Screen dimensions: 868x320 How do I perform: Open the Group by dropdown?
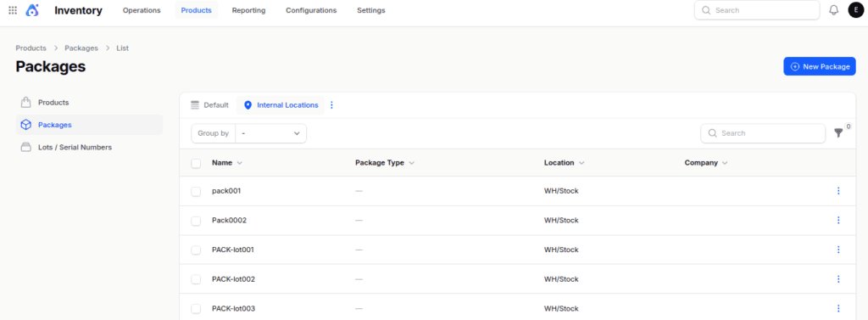pos(270,133)
